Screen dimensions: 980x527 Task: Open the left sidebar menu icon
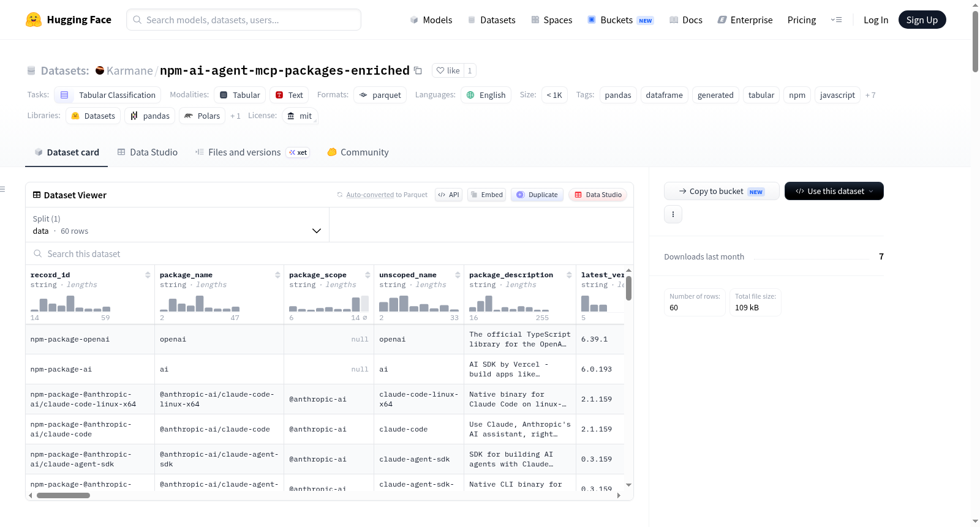(2, 189)
